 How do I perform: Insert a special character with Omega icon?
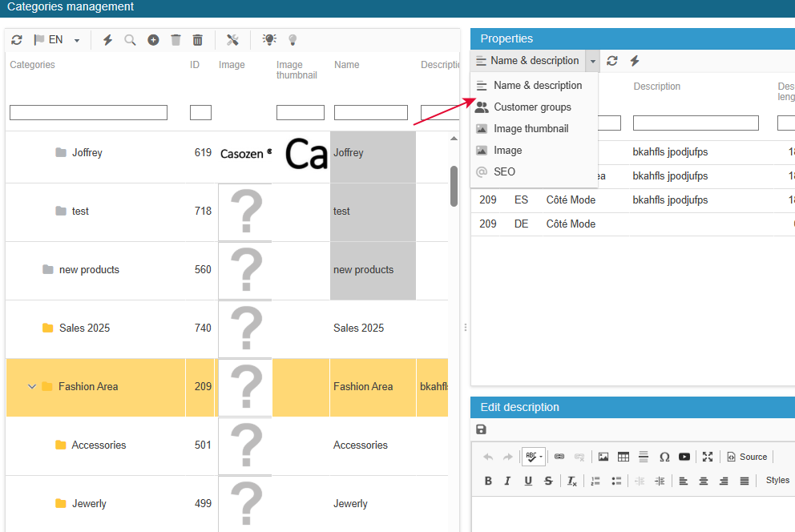click(664, 457)
